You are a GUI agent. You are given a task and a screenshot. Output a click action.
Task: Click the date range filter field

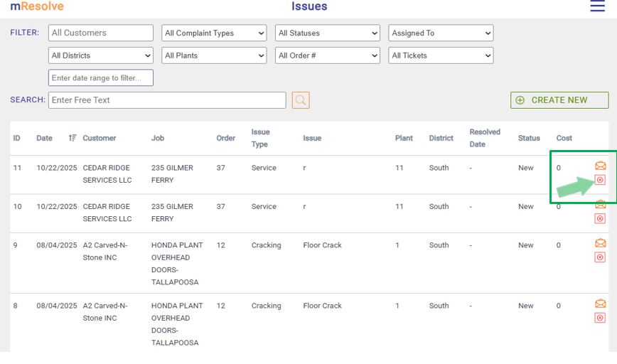pos(100,77)
